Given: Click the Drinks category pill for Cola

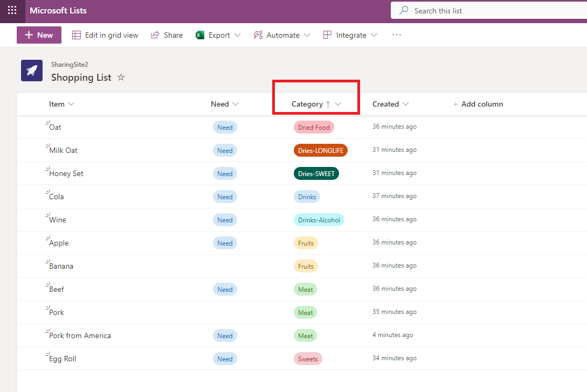Looking at the screenshot, I should [307, 197].
